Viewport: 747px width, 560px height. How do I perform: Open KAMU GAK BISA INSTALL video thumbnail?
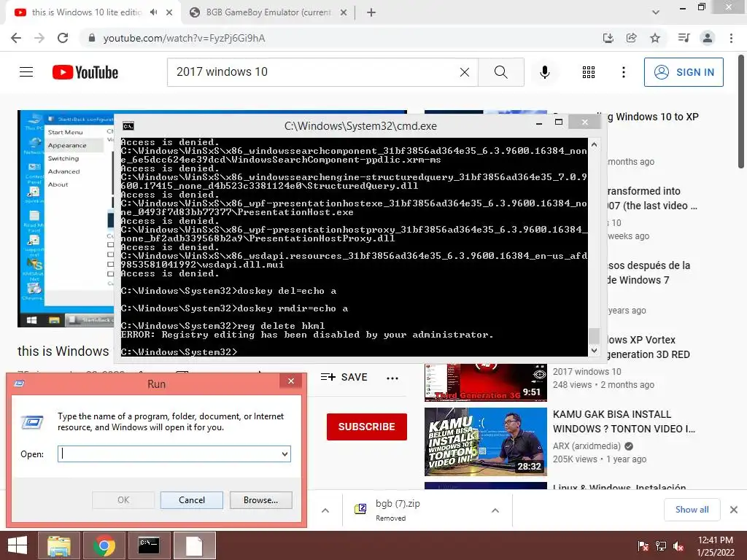pyautogui.click(x=485, y=441)
